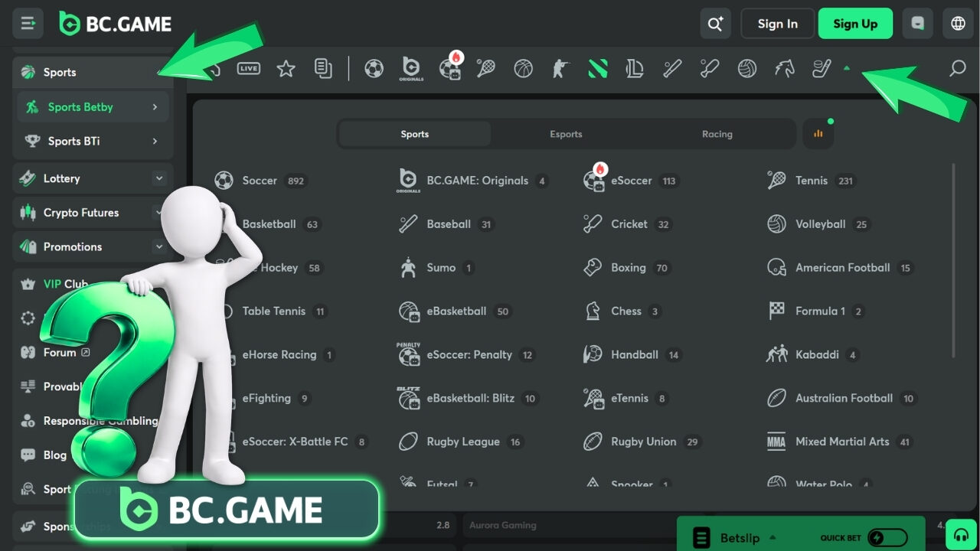Expand the Promotions section chevron

coord(159,246)
